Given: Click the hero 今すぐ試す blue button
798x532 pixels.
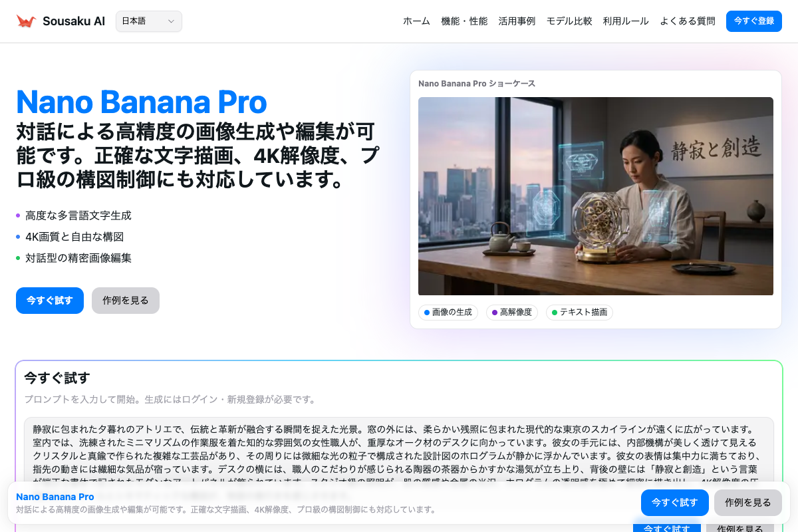Looking at the screenshot, I should click(50, 301).
